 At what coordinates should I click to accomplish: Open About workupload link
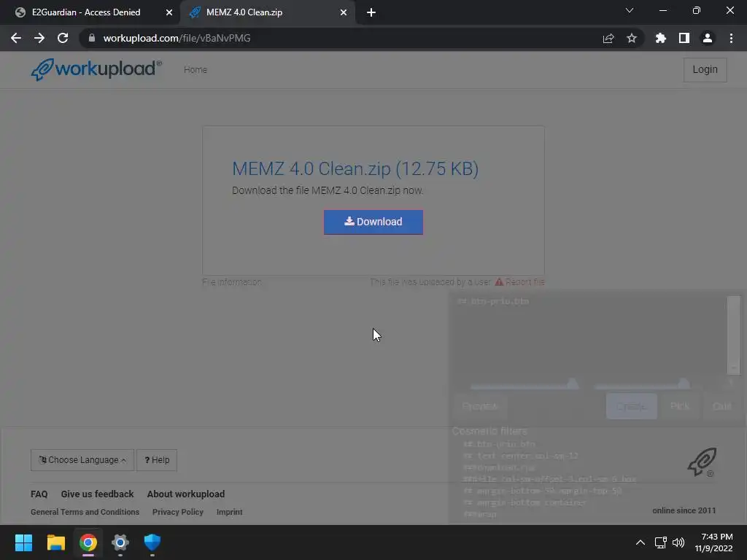[186, 494]
